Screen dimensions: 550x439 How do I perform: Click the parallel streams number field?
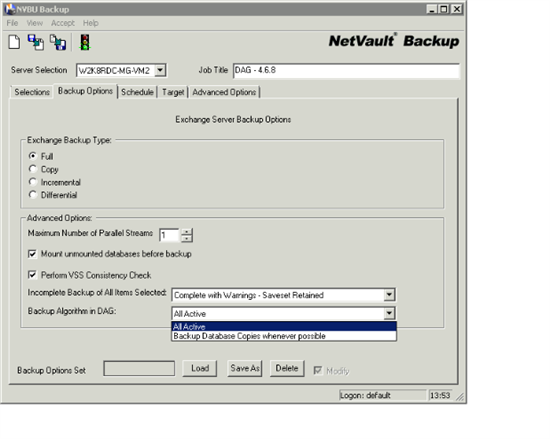[x=170, y=235]
